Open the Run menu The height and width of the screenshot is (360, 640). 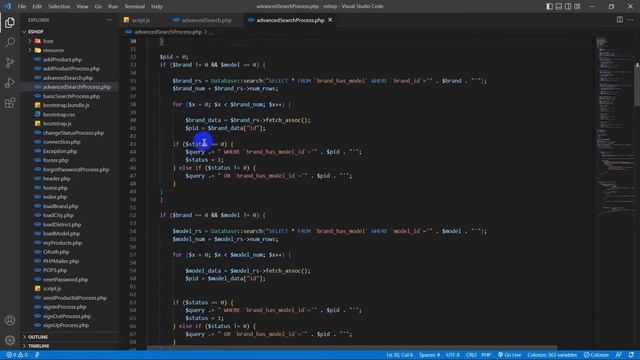(113, 6)
